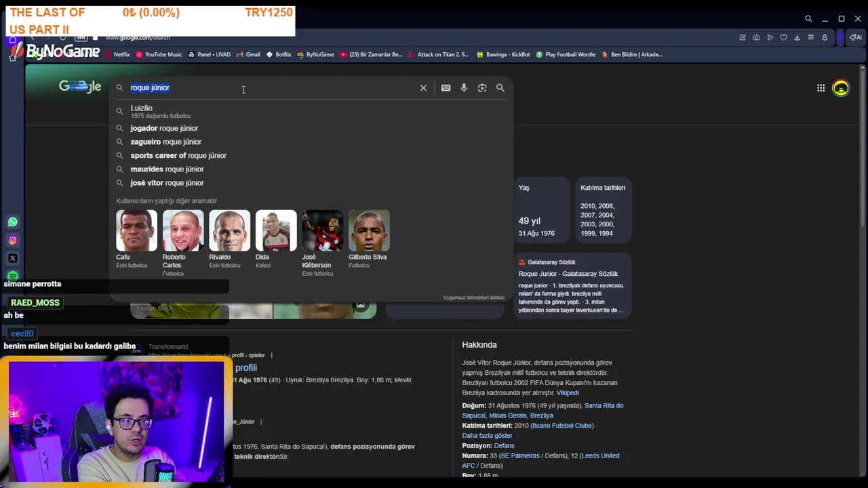Open YouTube Music bookmark
The width and height of the screenshot is (868, 488).
coord(159,54)
